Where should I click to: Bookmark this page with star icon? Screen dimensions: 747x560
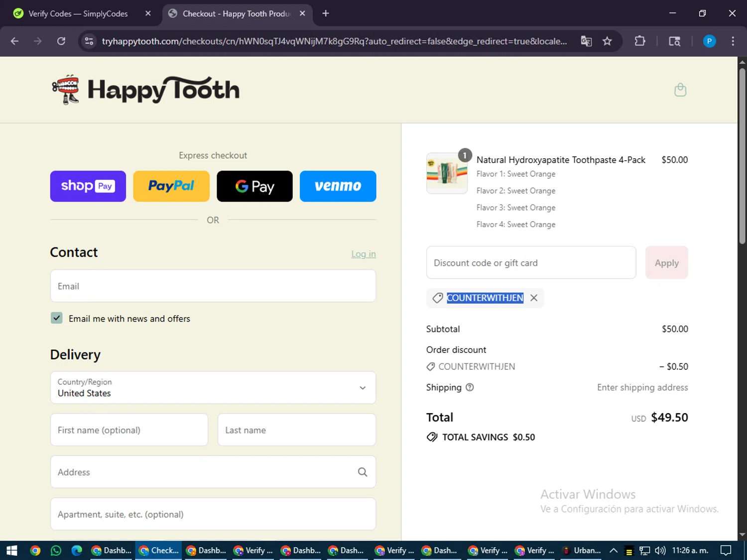pos(607,41)
